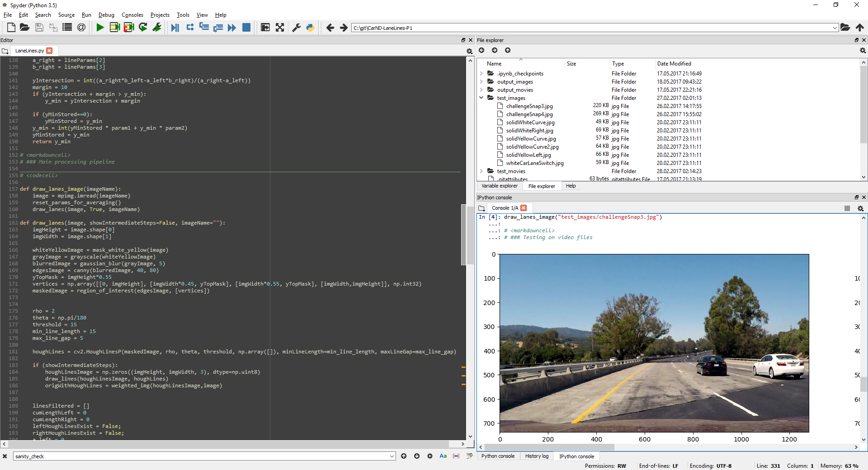Open the Consoles menu
The image size is (868, 470).
(132, 15)
